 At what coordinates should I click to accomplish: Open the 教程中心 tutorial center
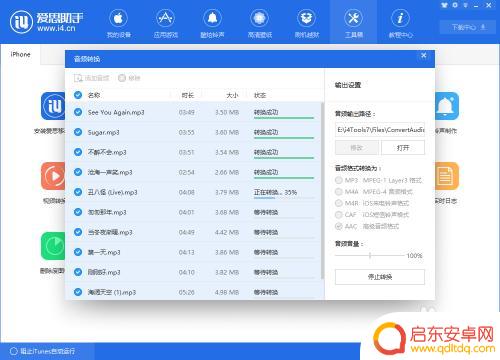point(400,23)
